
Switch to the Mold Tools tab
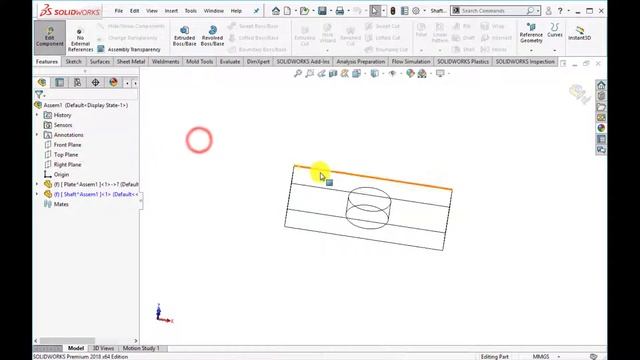click(x=200, y=62)
